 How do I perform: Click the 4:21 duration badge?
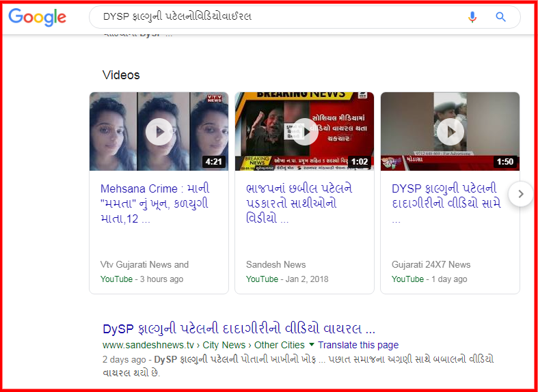coord(214,161)
